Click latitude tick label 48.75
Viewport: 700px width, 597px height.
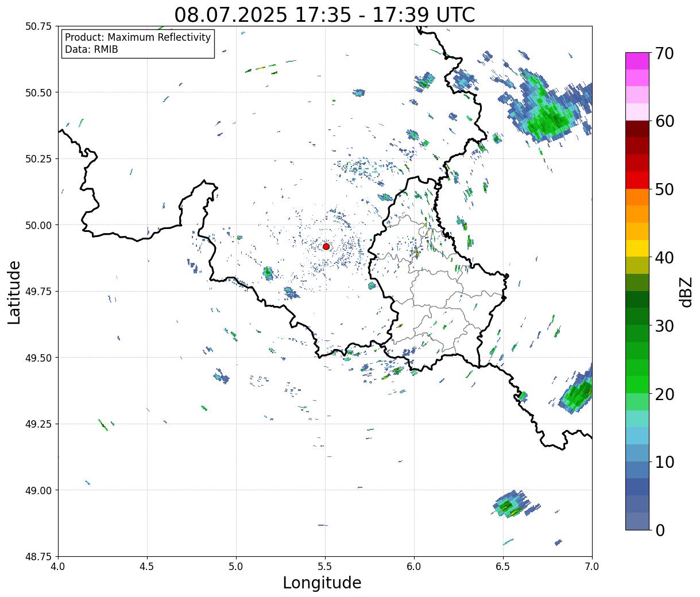click(38, 556)
